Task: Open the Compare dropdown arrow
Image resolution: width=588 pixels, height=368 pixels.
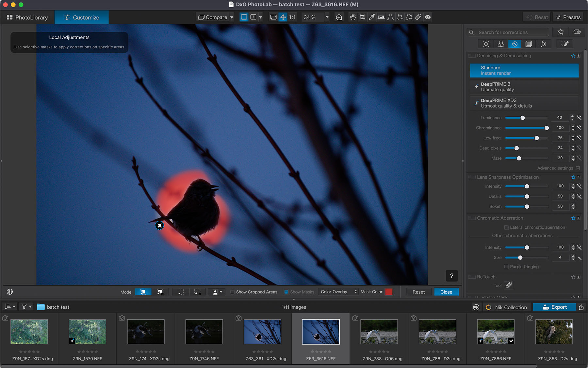Action: click(x=232, y=17)
